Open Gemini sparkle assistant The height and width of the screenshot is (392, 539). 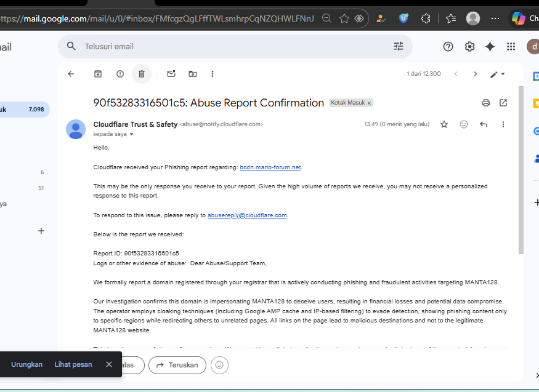pos(490,46)
